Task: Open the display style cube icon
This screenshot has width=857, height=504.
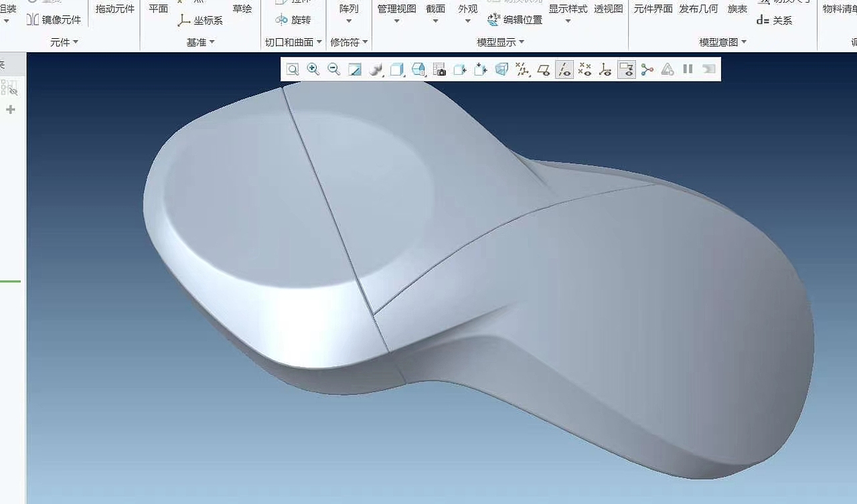Action: click(x=397, y=70)
